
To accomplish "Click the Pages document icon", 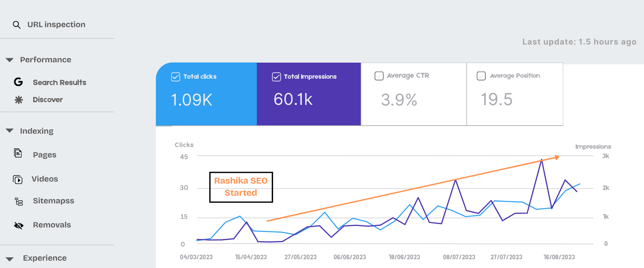I will (18, 153).
